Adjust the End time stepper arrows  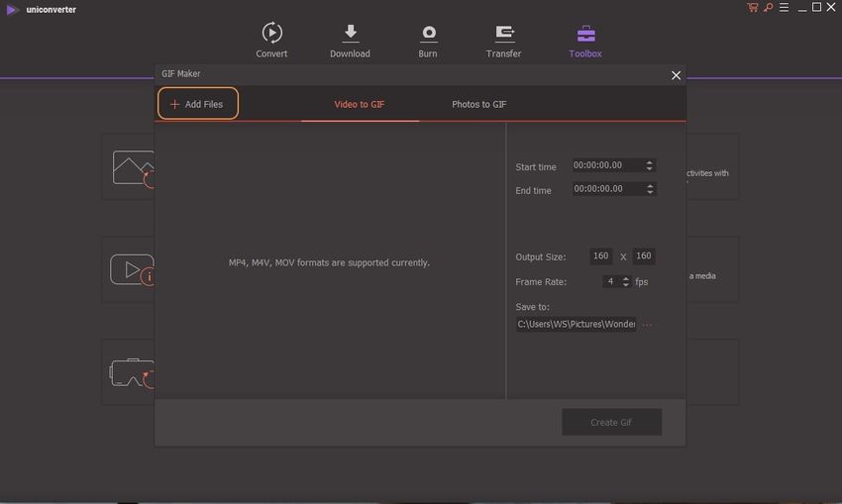click(649, 189)
